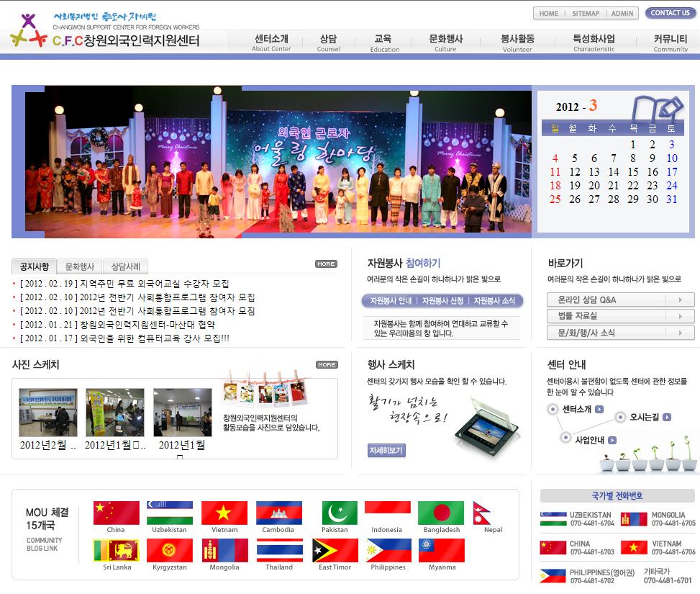Open the Philippines flag in MOU list
The width and height of the screenshot is (700, 594).
[x=388, y=550]
